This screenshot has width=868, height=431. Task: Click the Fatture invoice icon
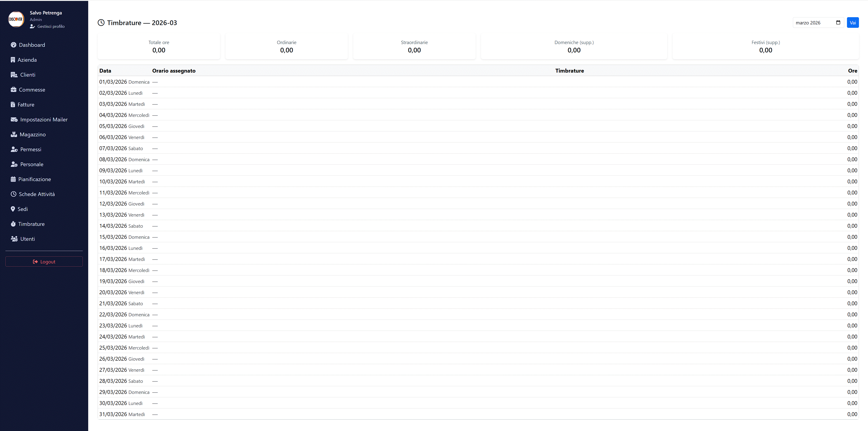click(x=13, y=104)
